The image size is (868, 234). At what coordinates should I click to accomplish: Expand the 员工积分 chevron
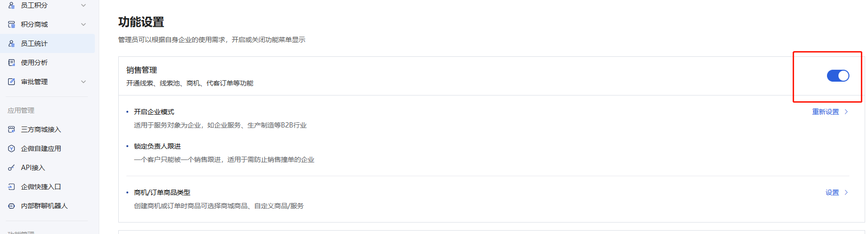83,5
